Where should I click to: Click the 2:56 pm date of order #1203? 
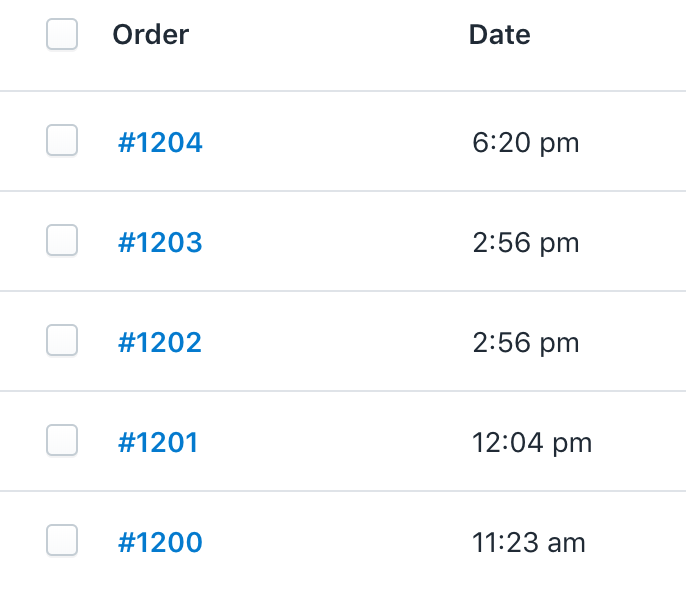(525, 243)
